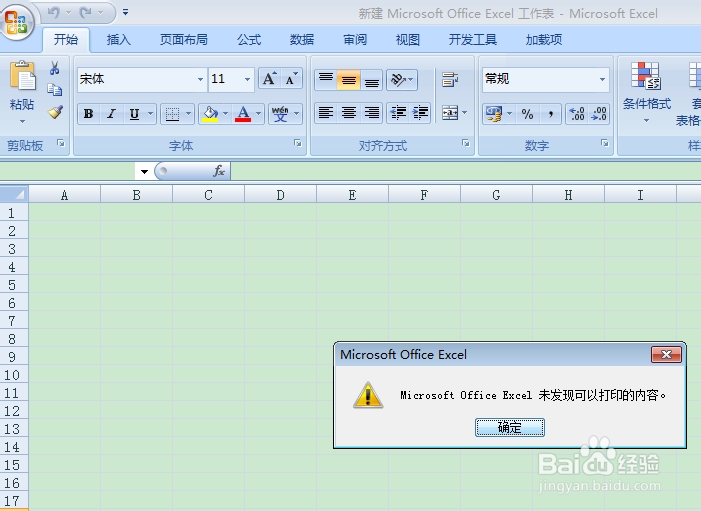Select Top Align icon

pos(326,80)
